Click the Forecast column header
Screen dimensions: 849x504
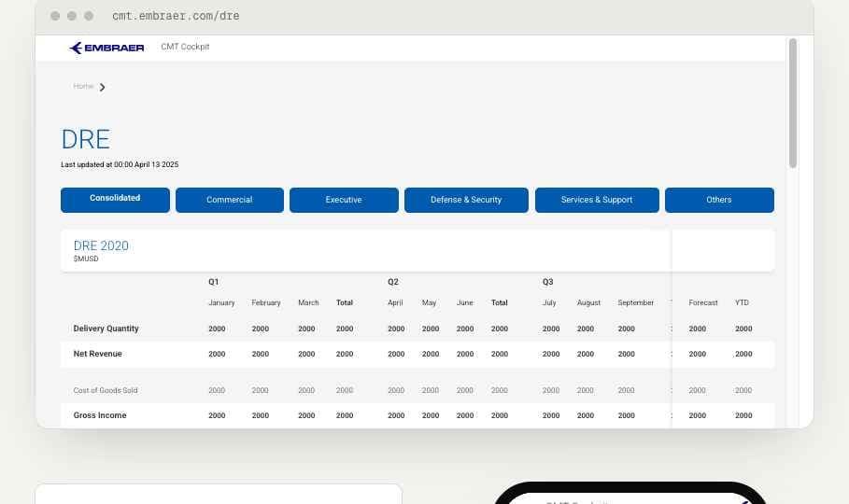tap(702, 302)
